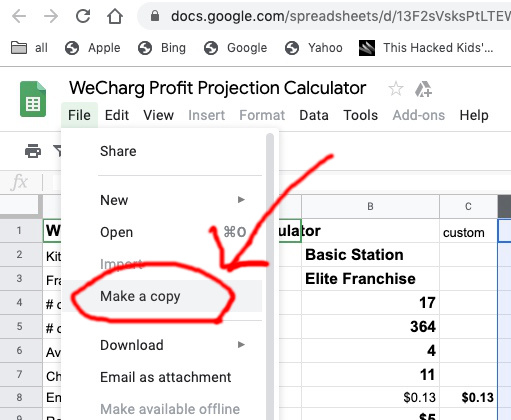The width and height of the screenshot is (511, 420).
Task: Click the print icon in toolbar
Action: [33, 151]
